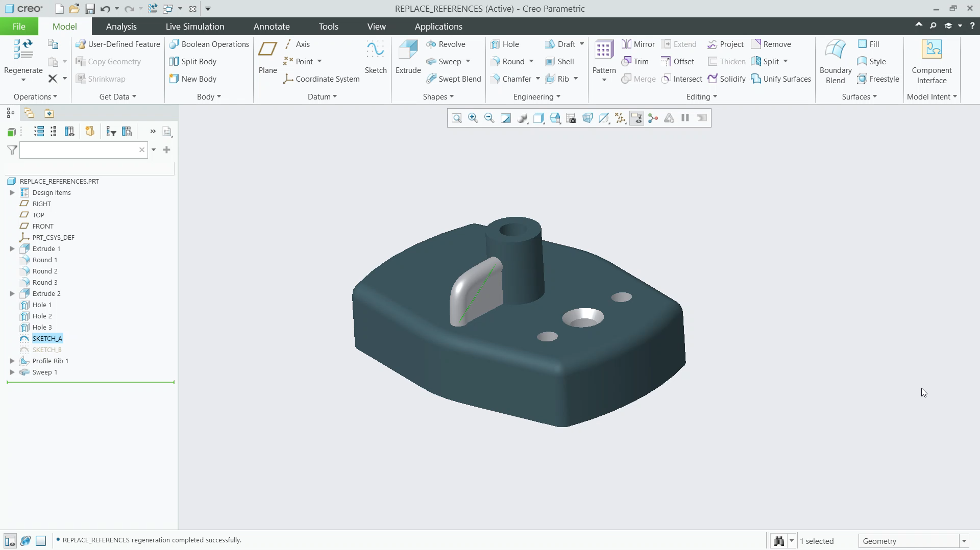Click the Coordinate System button
Viewport: 980px width, 550px height.
click(x=322, y=79)
